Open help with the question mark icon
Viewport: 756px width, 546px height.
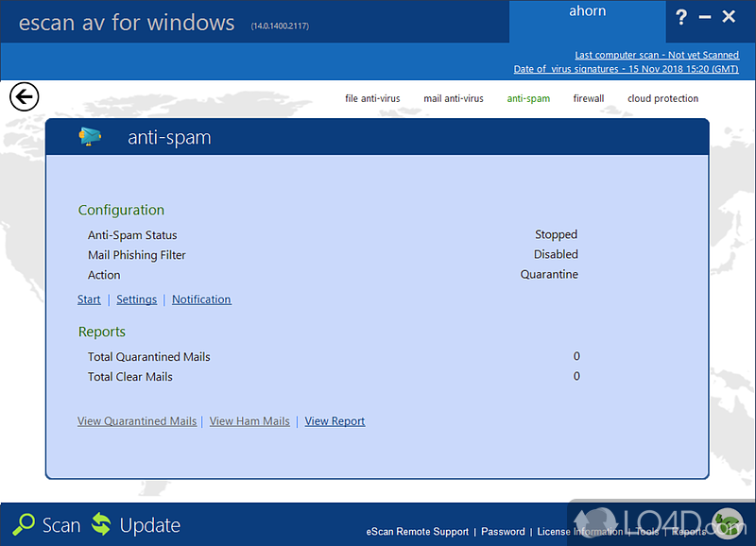[x=682, y=17]
